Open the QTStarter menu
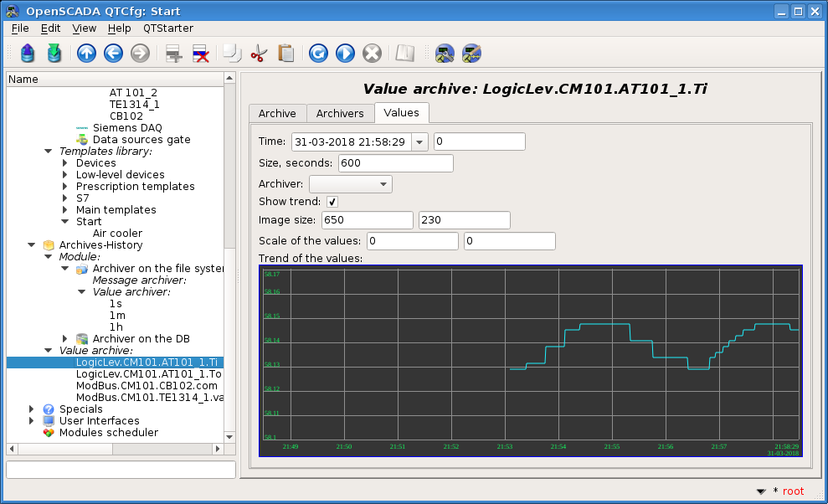Image resolution: width=828 pixels, height=504 pixels. (x=168, y=28)
